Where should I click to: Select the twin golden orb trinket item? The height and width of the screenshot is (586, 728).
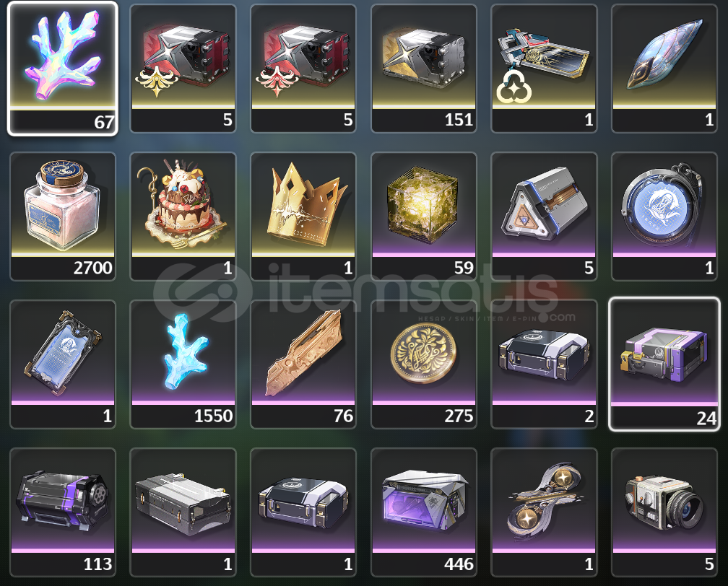[544, 512]
